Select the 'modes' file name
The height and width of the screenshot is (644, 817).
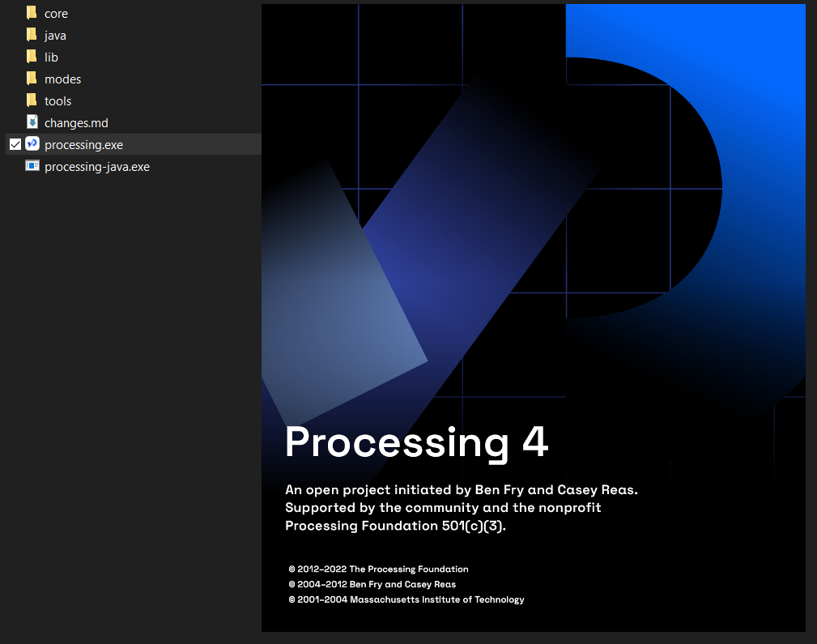[62, 79]
